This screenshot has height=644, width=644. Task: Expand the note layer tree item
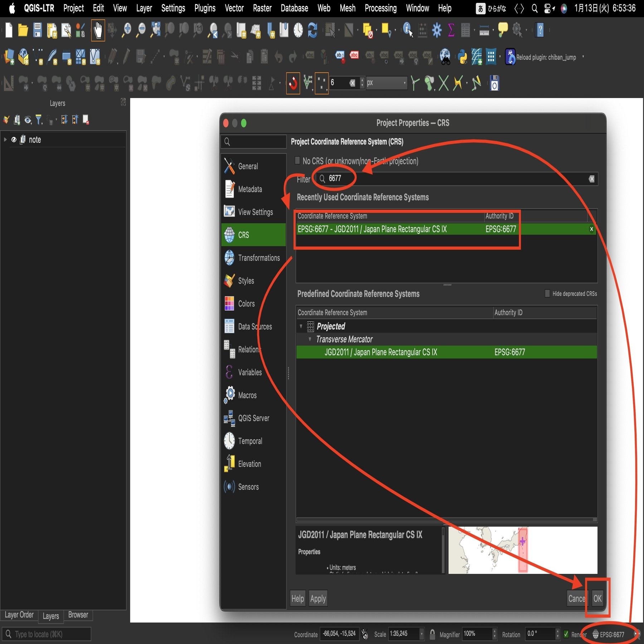(5, 140)
